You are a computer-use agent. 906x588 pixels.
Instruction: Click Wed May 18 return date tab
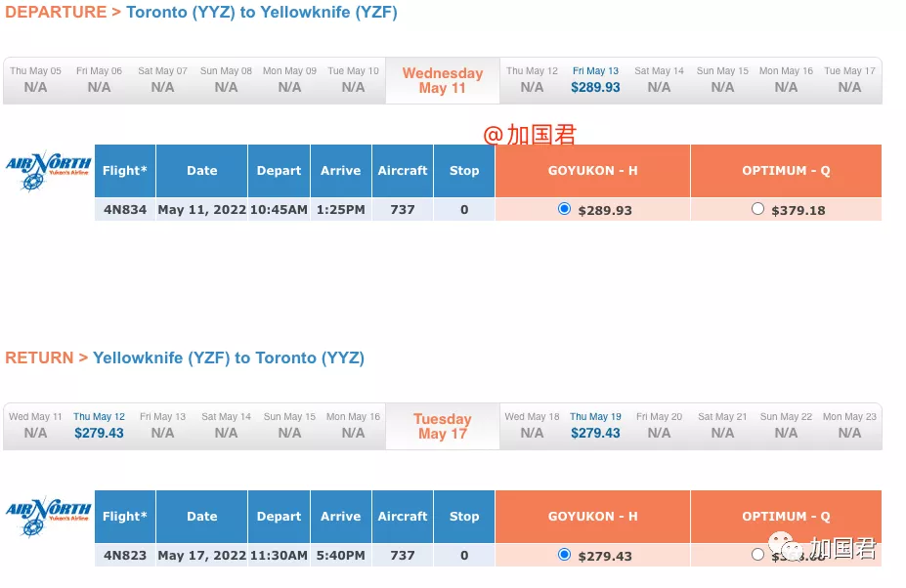[x=532, y=426]
